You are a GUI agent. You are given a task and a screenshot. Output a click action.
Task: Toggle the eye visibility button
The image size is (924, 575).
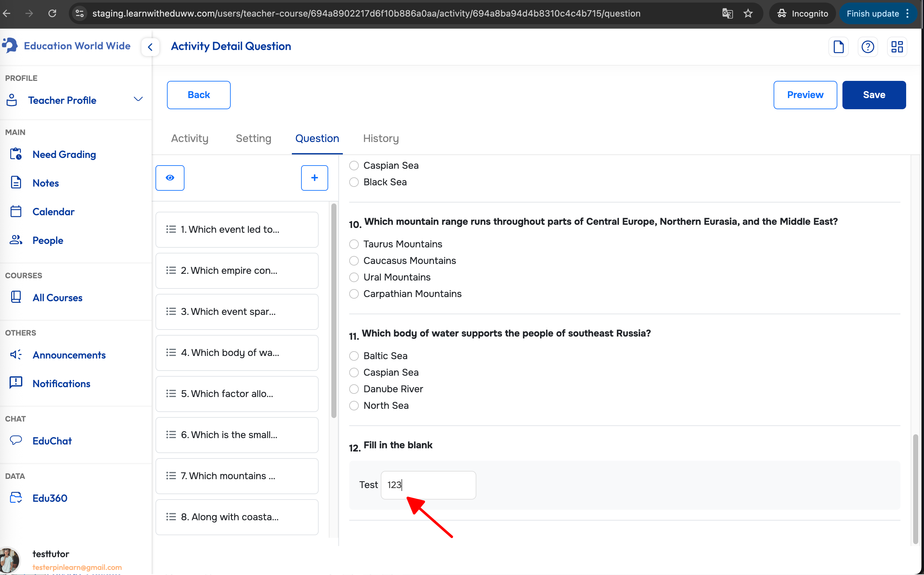click(170, 178)
